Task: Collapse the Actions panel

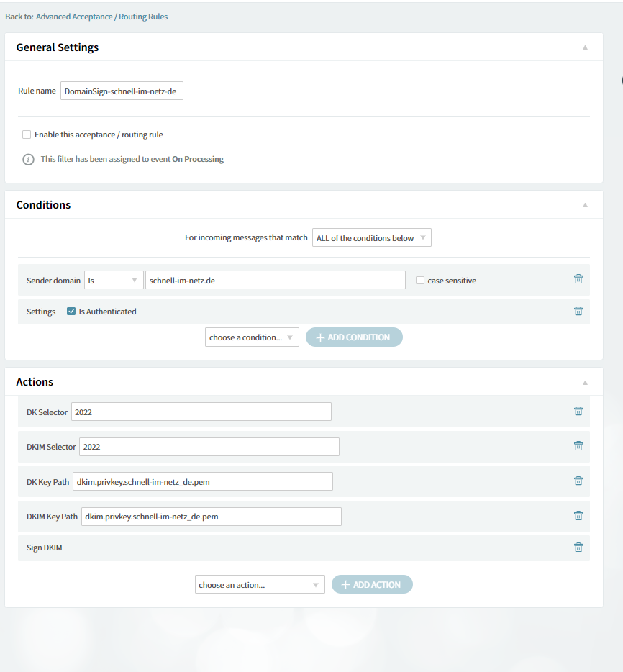Action: point(585,382)
